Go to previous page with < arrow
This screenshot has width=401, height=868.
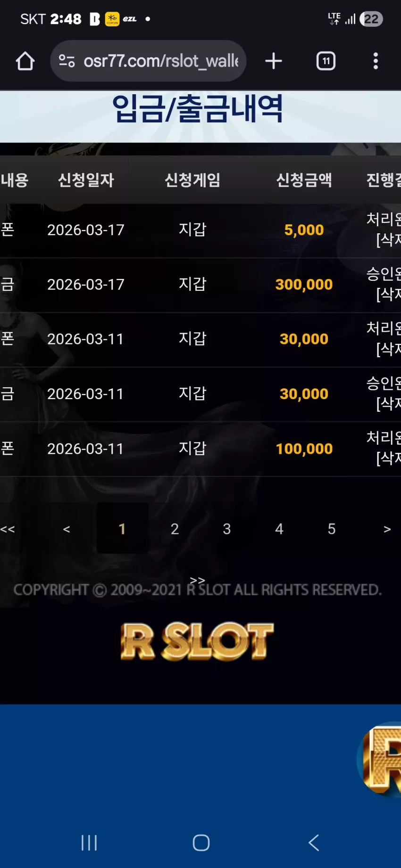tap(67, 529)
